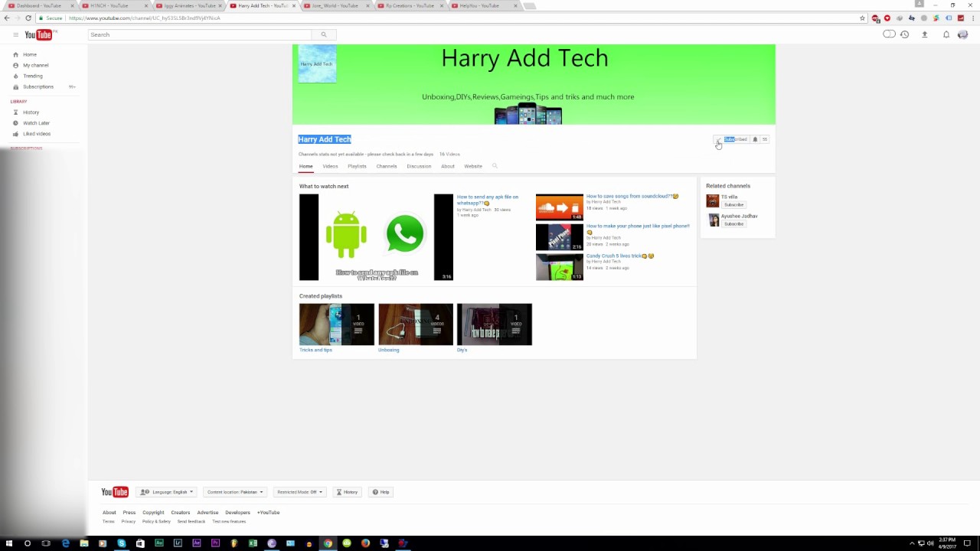Open 'How to save songs from soundcloud' video
The width and height of the screenshot is (980, 551).
click(632, 197)
